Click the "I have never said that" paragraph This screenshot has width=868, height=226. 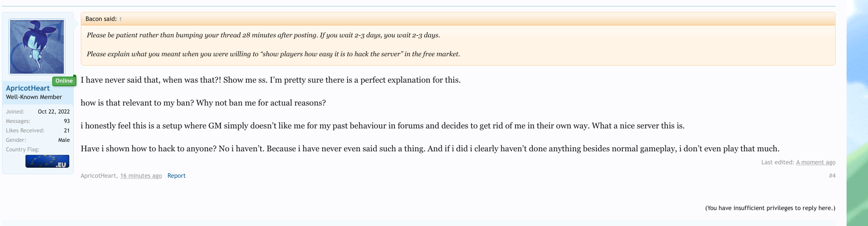coord(270,80)
